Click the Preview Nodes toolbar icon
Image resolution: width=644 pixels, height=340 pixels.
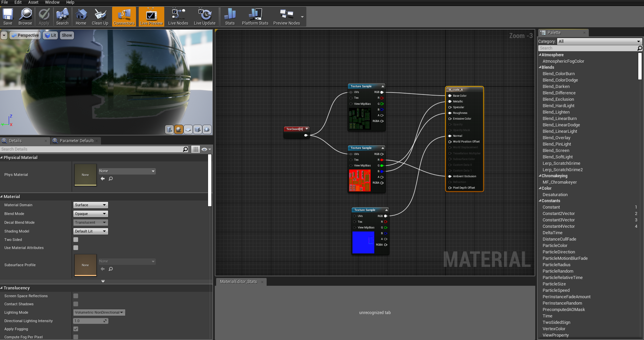click(286, 16)
